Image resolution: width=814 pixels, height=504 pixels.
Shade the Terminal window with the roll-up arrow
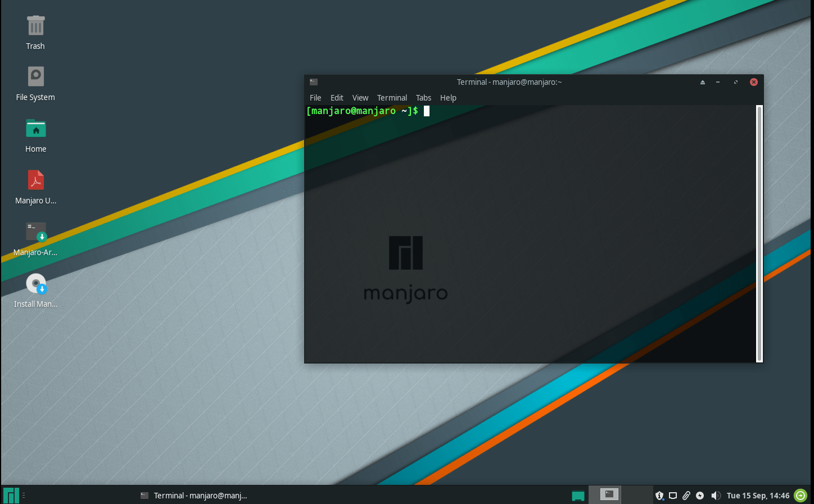click(x=703, y=82)
